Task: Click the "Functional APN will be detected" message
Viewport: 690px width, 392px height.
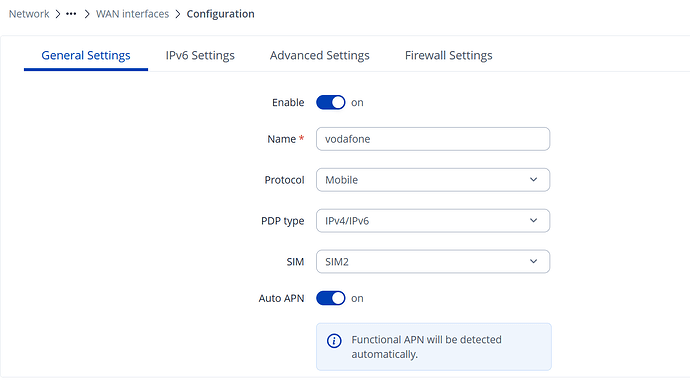Action: pyautogui.click(x=426, y=347)
